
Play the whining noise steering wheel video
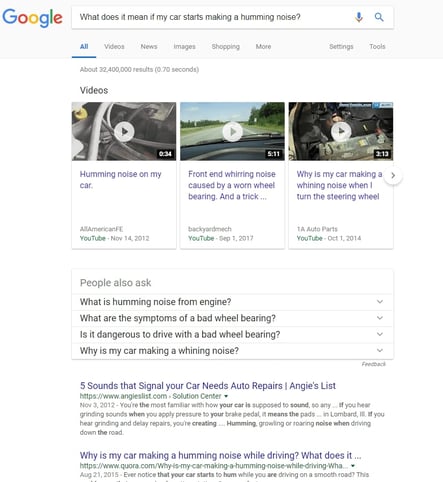click(341, 131)
